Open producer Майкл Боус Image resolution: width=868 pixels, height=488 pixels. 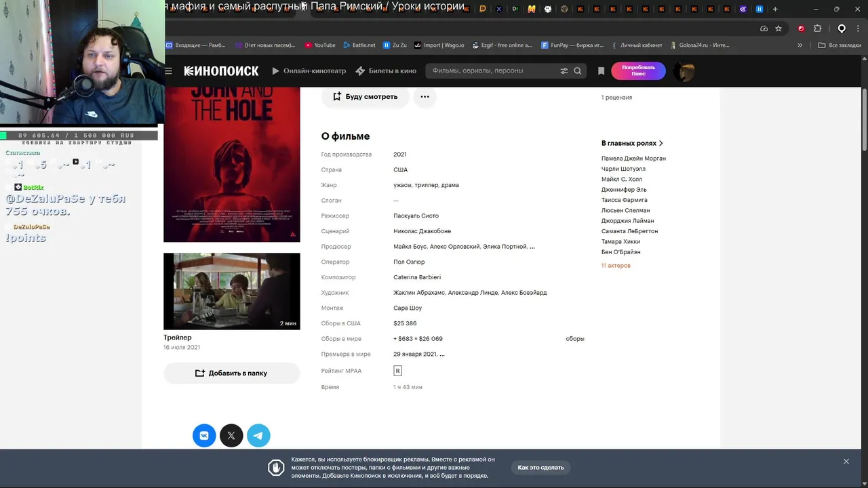410,247
